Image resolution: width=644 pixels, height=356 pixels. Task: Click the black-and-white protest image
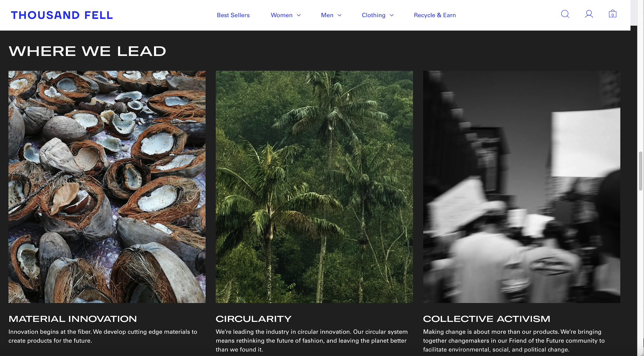click(521, 187)
